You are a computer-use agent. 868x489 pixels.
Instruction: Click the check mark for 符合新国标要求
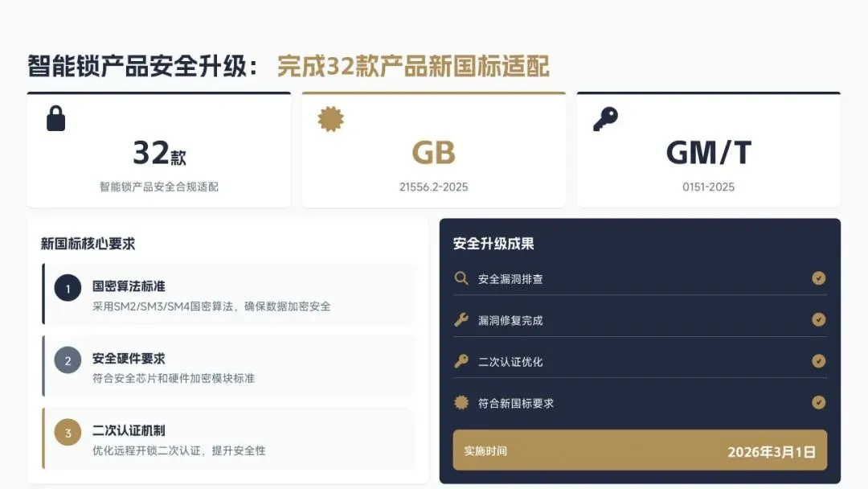819,403
